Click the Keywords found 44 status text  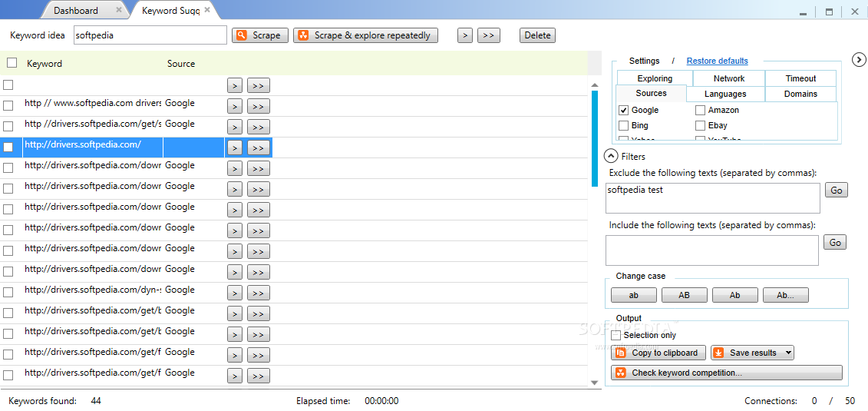click(54, 401)
